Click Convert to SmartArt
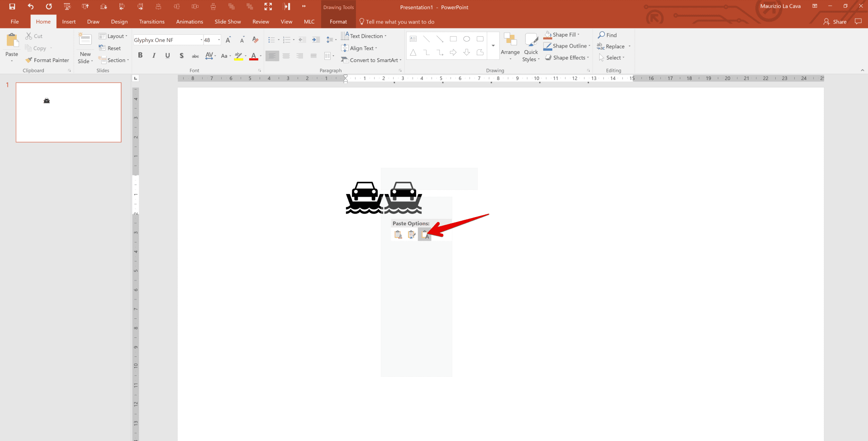This screenshot has width=868, height=441. [370, 60]
